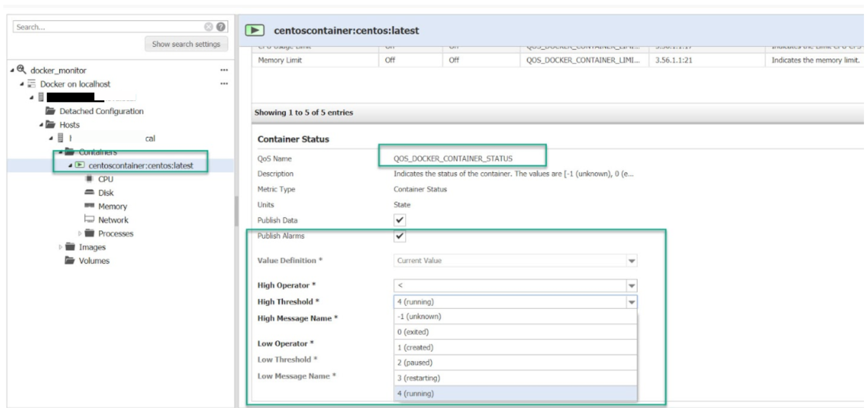Uncheck the Publish Data checkbox
Screen dimensions: 868x408
(399, 220)
